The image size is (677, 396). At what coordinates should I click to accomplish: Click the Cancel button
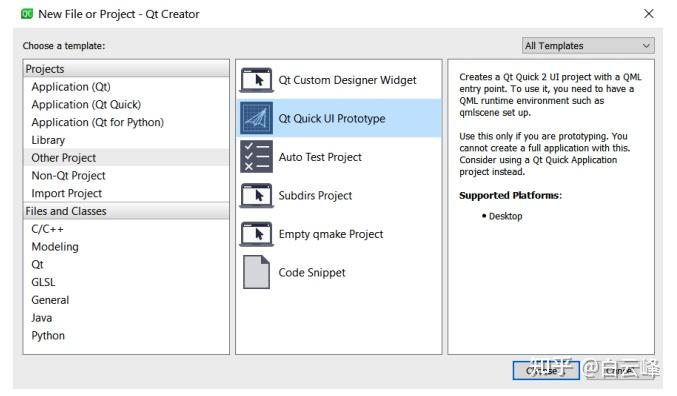tap(621, 371)
